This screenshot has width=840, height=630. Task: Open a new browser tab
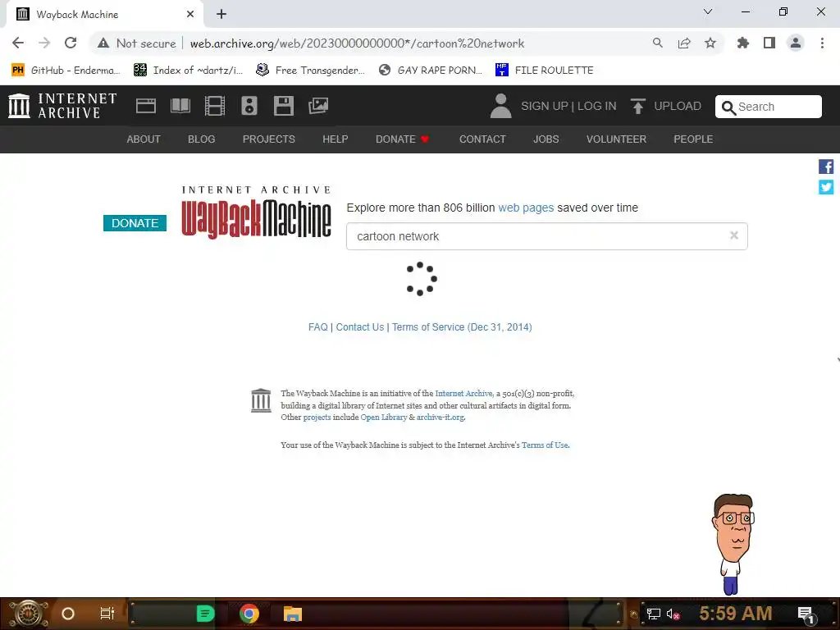221,15
